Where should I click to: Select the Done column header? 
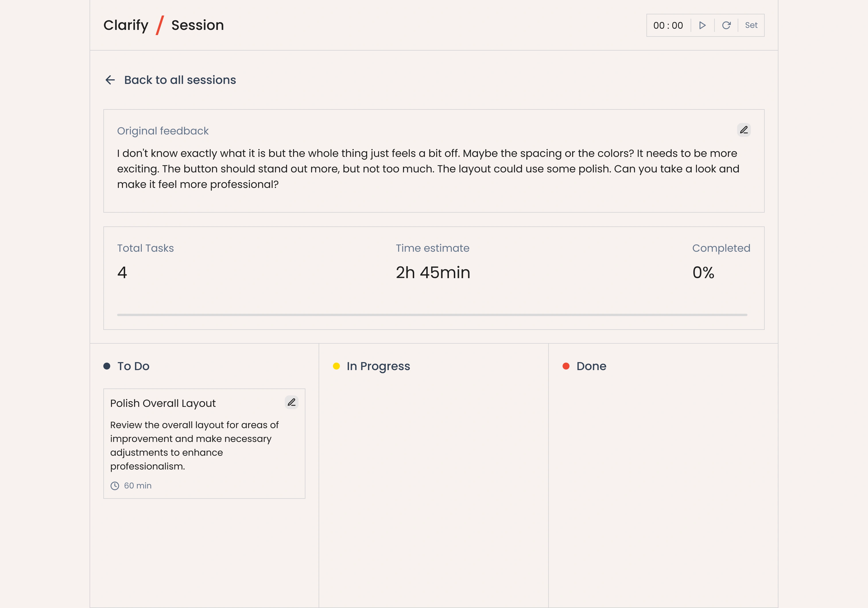coord(591,366)
